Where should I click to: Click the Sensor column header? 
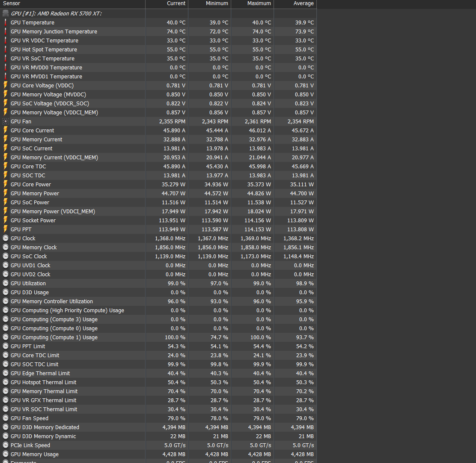pyautogui.click(x=72, y=4)
